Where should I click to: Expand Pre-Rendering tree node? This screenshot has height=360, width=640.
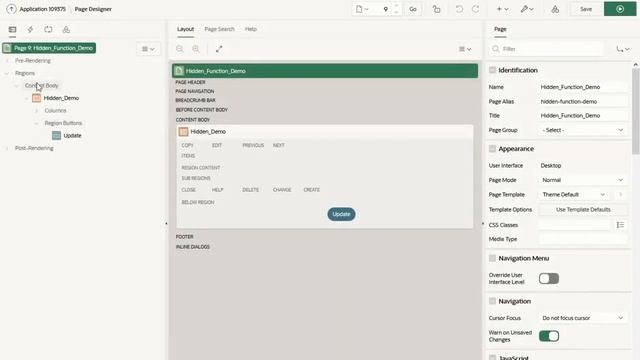(7, 61)
